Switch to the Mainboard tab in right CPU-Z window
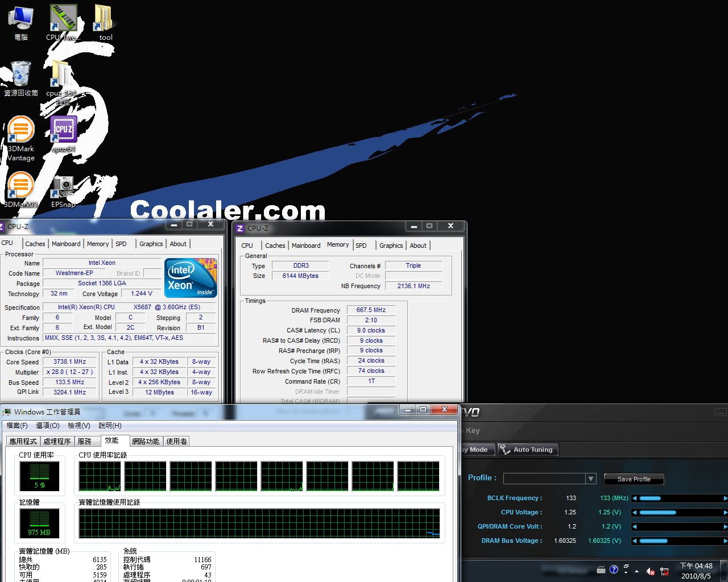Screen dimensions: 728x582 306,246
